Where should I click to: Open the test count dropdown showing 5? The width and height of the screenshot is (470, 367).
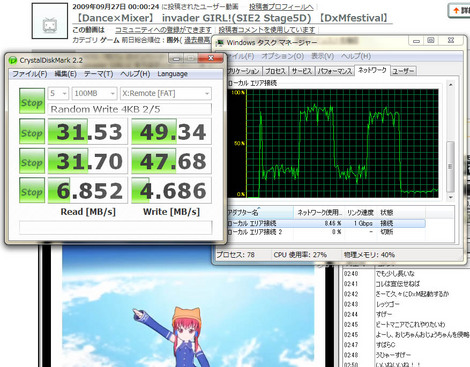click(58, 93)
